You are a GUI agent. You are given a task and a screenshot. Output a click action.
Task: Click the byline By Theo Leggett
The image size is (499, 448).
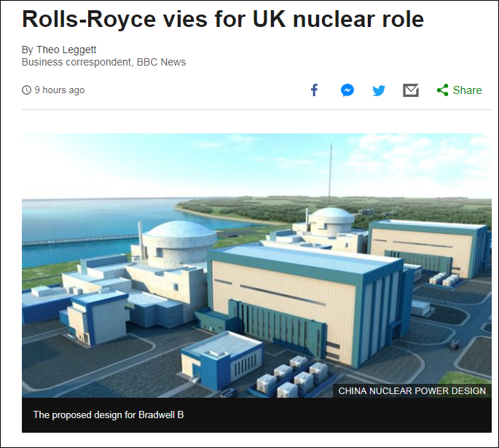point(59,50)
